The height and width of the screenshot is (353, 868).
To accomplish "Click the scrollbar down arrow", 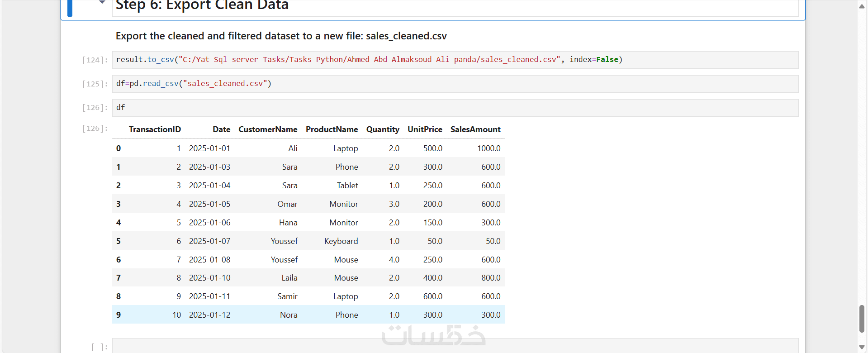I will click(x=862, y=347).
